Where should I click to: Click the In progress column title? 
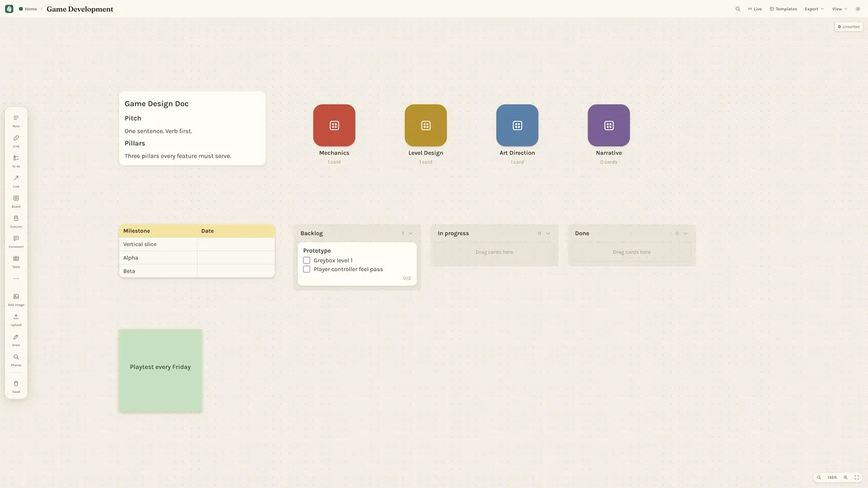pyautogui.click(x=453, y=234)
